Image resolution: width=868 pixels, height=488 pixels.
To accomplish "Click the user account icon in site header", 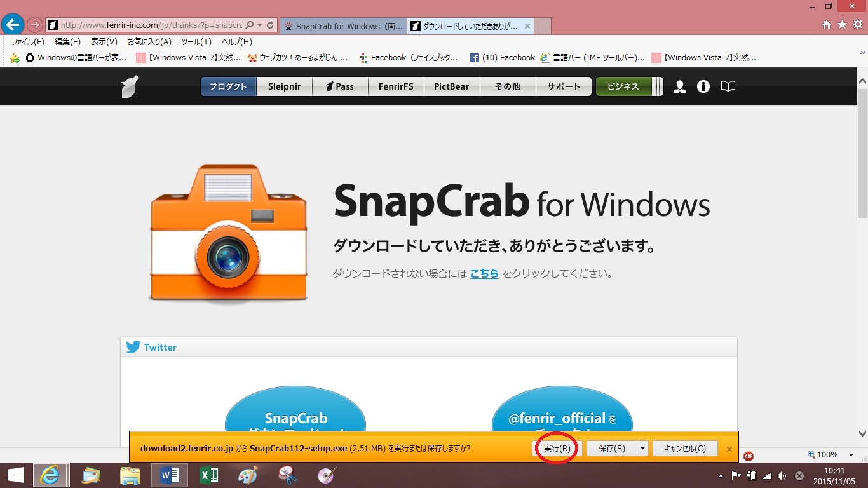I will [679, 86].
